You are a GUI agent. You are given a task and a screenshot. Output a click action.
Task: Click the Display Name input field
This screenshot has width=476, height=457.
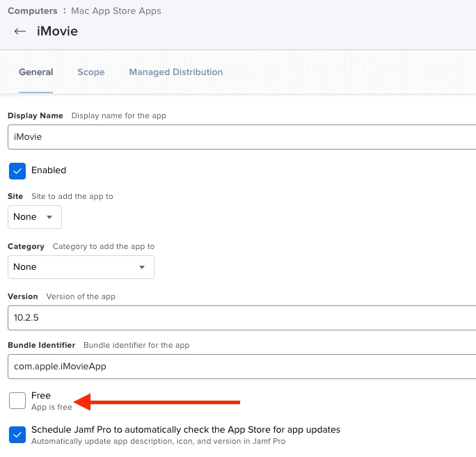point(241,137)
